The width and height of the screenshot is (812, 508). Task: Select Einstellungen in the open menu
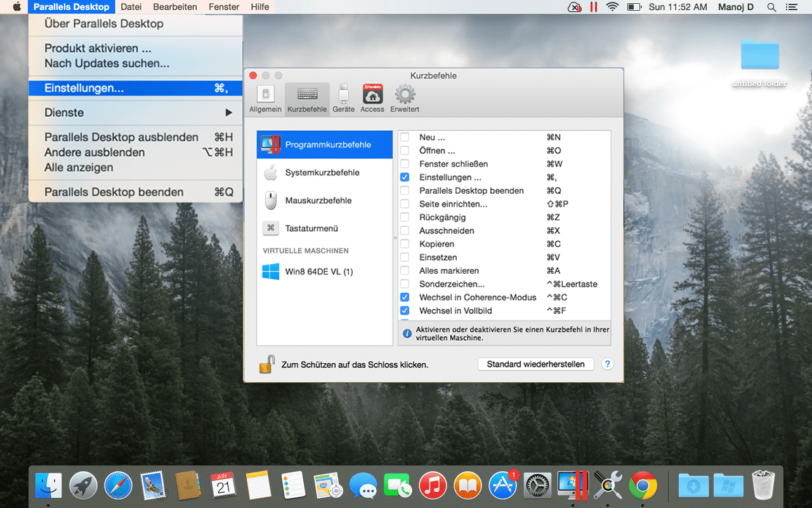84,88
